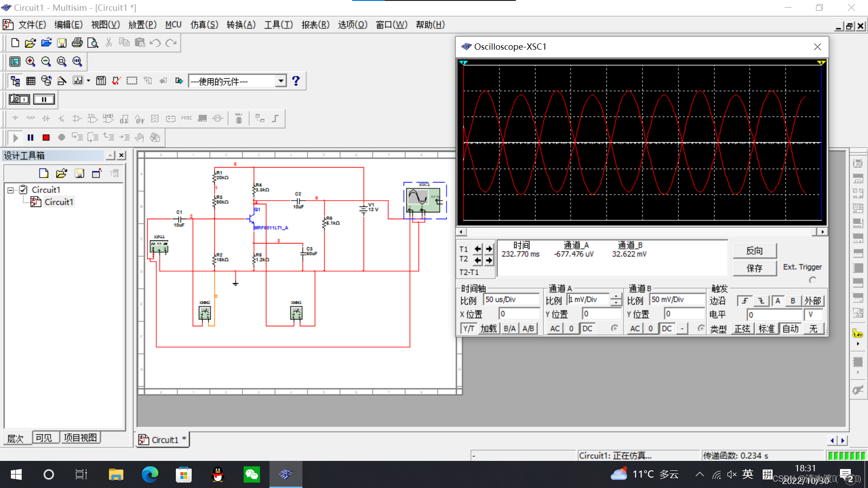Click oscilloscope scrollbar right arrow
The height and width of the screenshot is (488, 868).
(822, 232)
